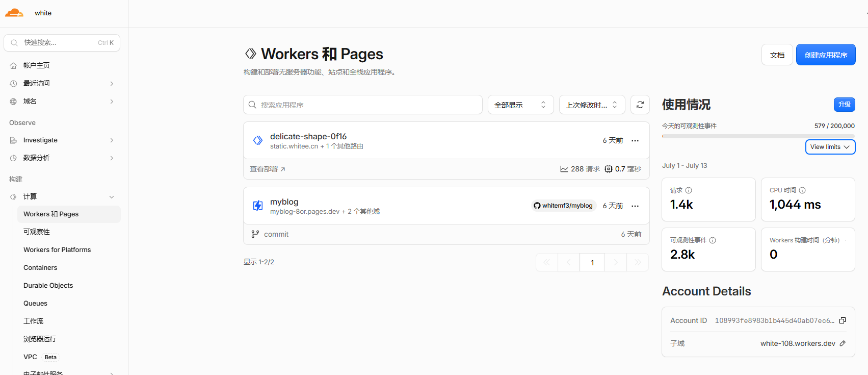Go to the next page of results
Viewport: 868px width, 375px height.
616,262
